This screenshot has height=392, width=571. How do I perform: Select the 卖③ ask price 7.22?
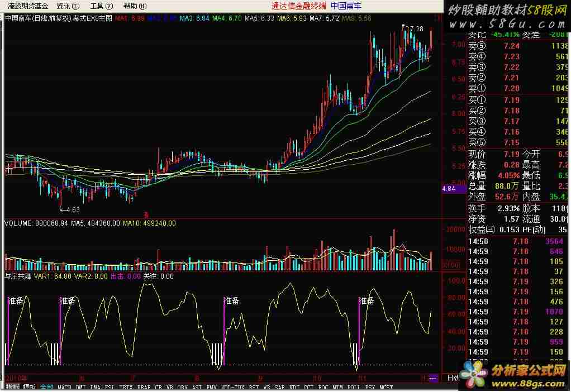[x=512, y=67]
